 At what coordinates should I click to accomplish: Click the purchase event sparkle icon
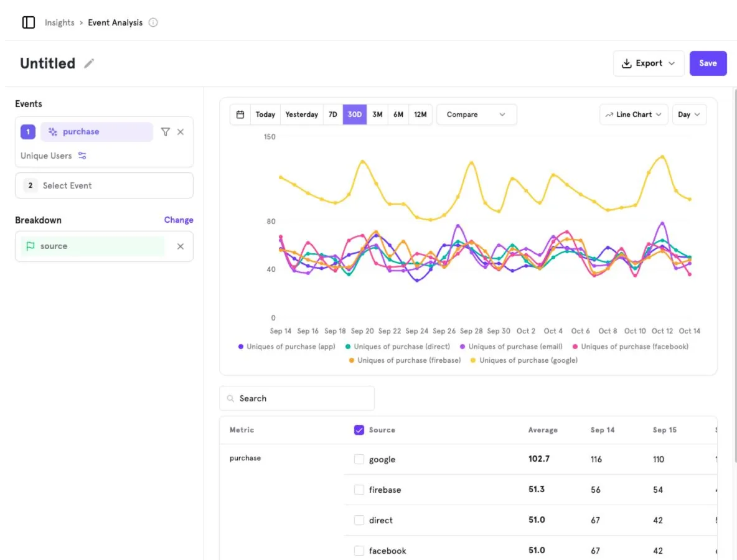53,132
